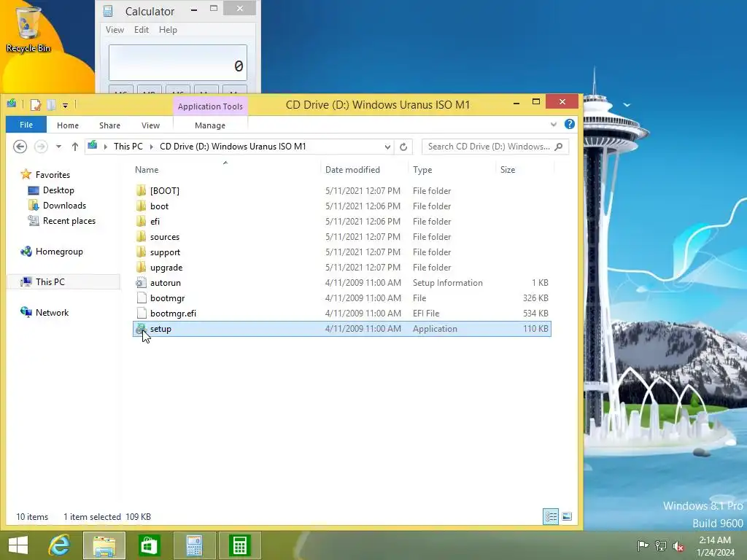Switch to Details view in status bar
Image resolution: width=747 pixels, height=560 pixels.
pyautogui.click(x=551, y=517)
